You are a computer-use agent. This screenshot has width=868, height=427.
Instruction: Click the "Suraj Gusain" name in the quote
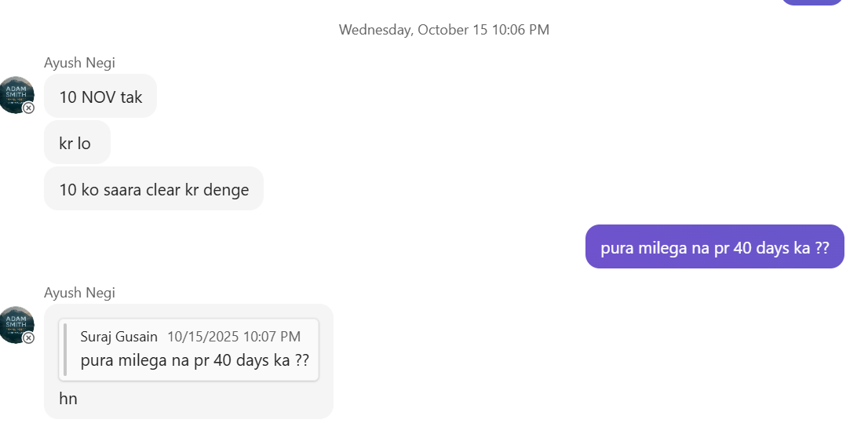(119, 337)
